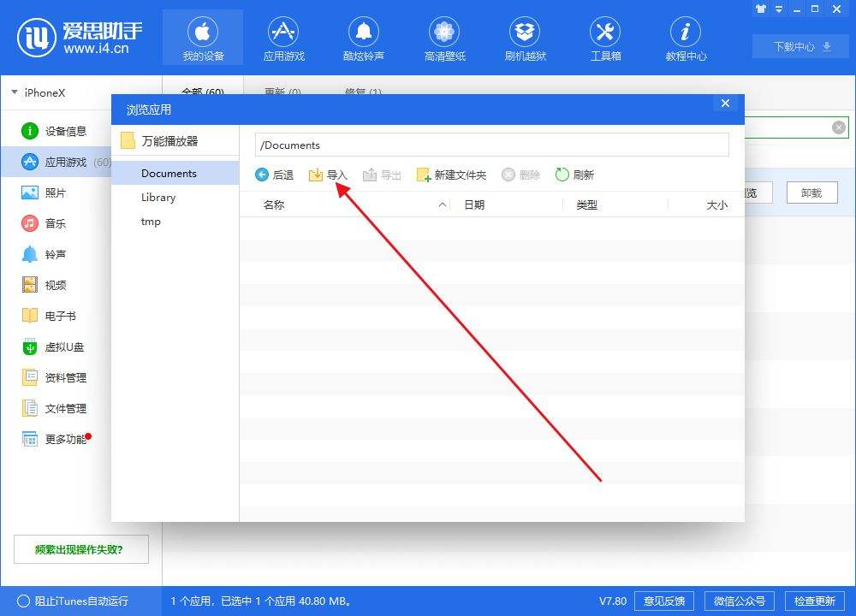Click the 微信公众号 button
This screenshot has height=616, width=856.
(x=740, y=601)
